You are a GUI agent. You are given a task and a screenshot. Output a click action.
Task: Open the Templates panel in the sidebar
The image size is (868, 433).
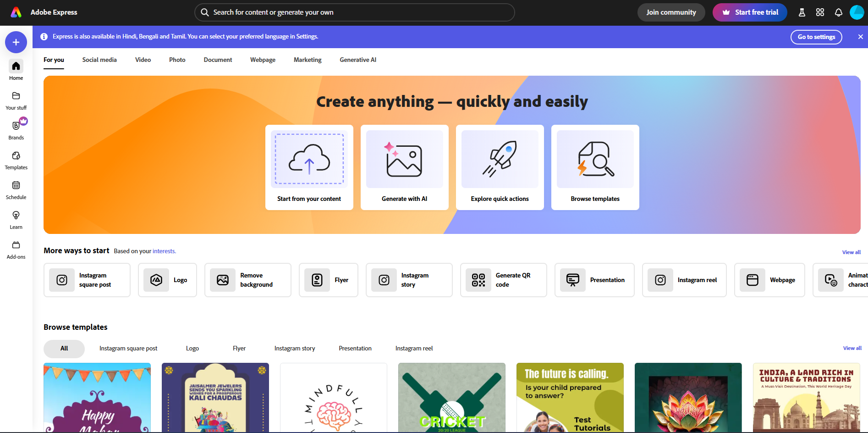click(16, 160)
